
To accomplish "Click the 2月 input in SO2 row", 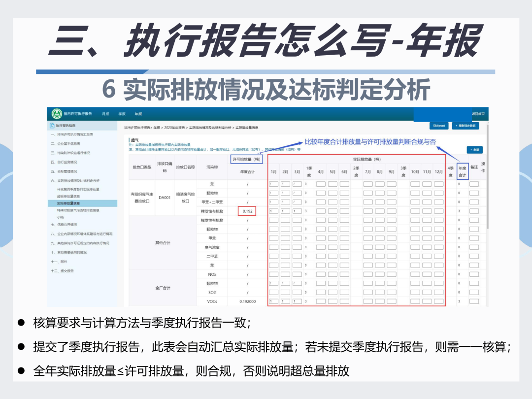I will pyautogui.click(x=285, y=292).
